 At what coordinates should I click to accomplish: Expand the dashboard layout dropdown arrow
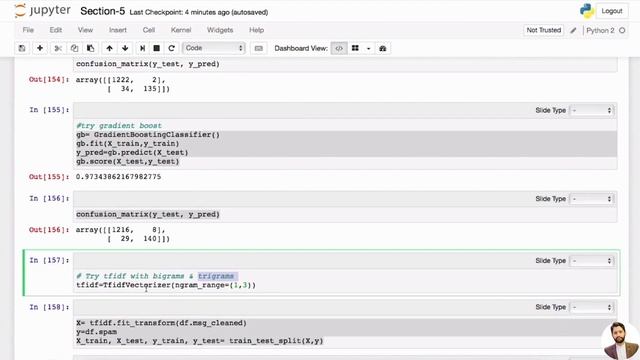(x=368, y=48)
